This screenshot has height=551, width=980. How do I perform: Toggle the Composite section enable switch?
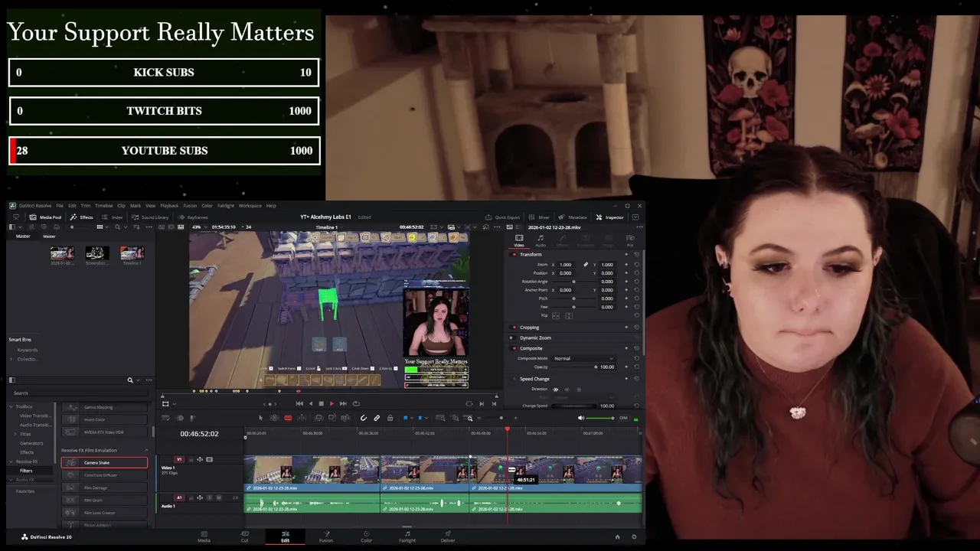coord(513,348)
